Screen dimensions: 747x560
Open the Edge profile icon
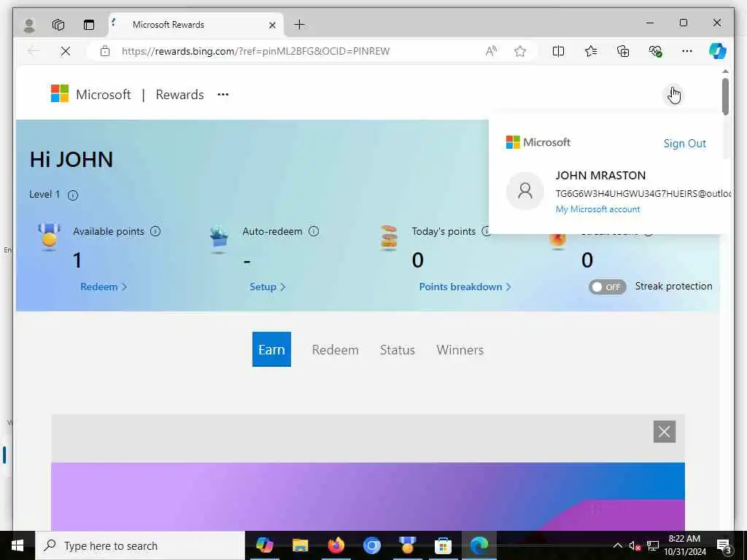click(29, 25)
